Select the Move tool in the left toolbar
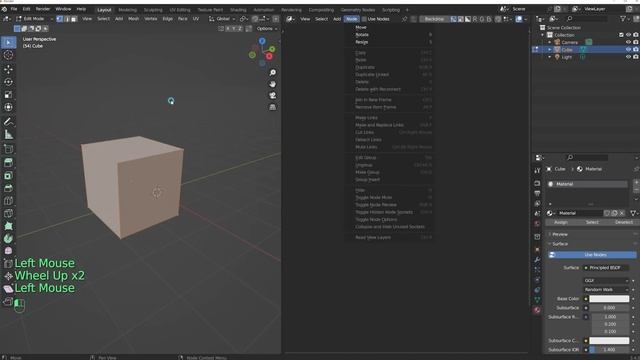 tap(8, 69)
